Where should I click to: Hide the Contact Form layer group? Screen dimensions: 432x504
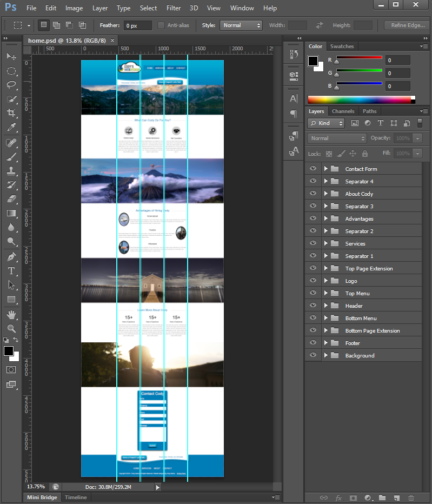(313, 169)
